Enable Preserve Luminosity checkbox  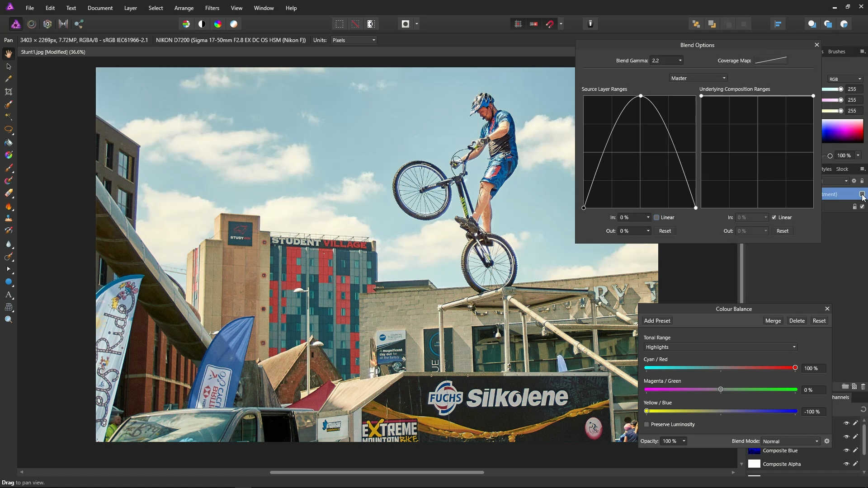click(x=646, y=424)
